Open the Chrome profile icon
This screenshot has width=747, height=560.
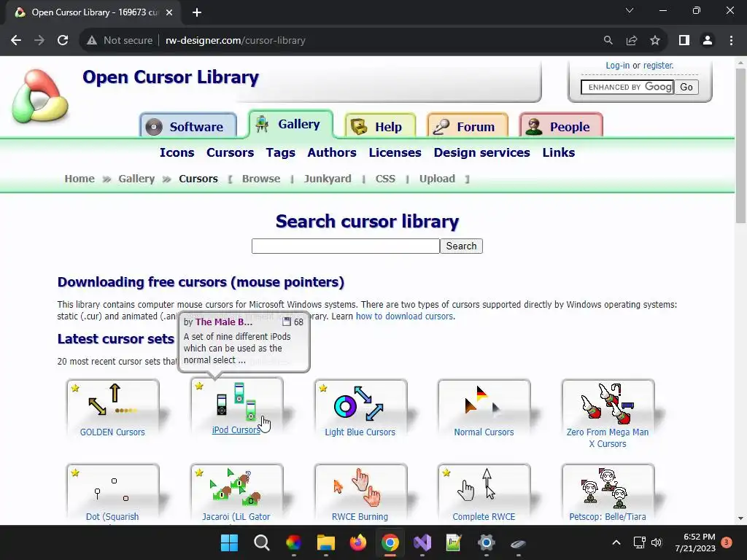[x=708, y=41]
